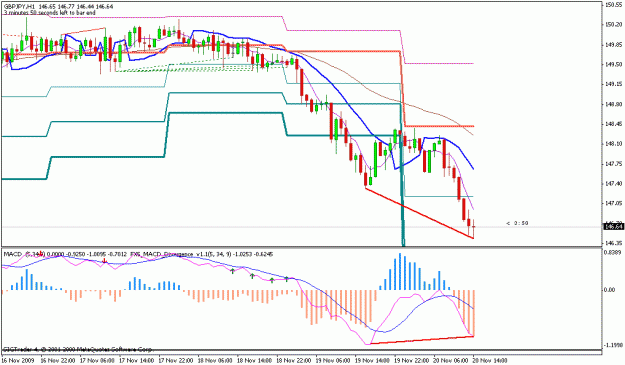625x365 pixels.
Task: Click the red down arrow near 17 Nov 06:00 in MACD
Action: click(104, 261)
